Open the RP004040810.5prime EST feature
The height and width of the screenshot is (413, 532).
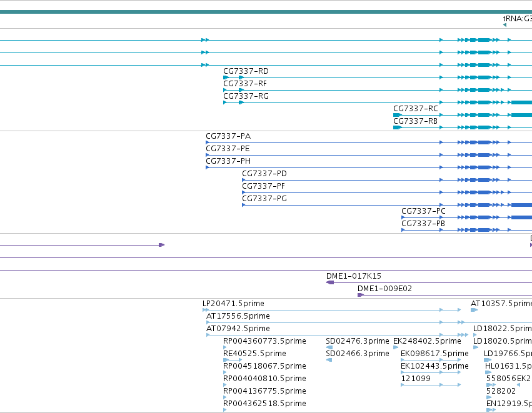click(264, 379)
